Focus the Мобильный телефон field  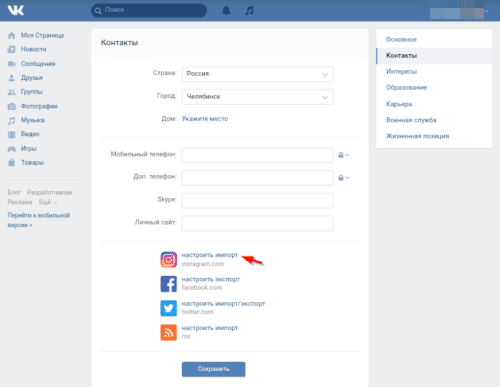257,155
